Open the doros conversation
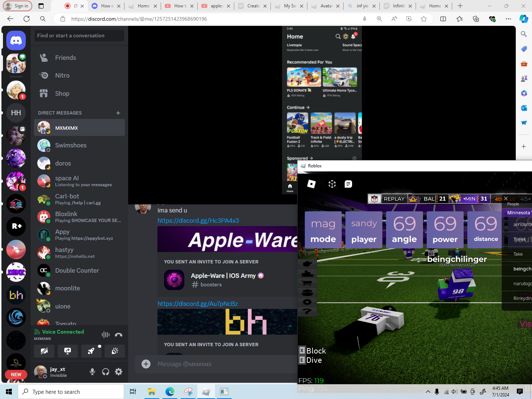 pos(79,163)
